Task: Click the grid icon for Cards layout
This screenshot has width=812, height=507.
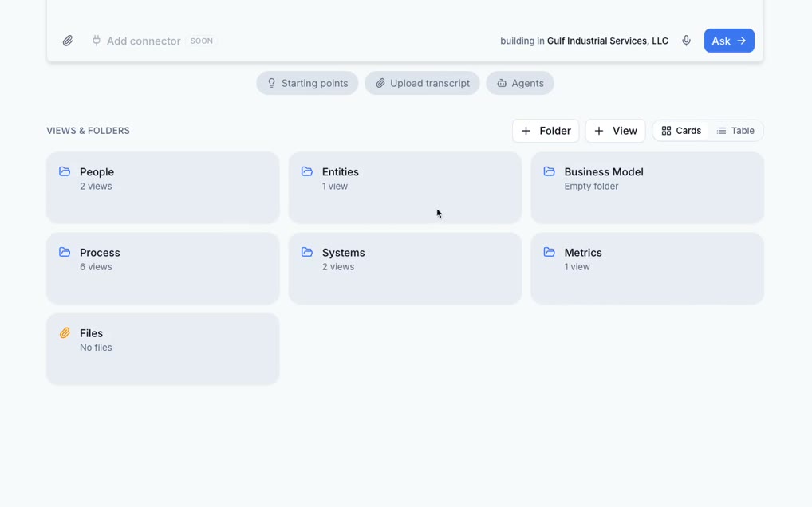Action: (667, 131)
